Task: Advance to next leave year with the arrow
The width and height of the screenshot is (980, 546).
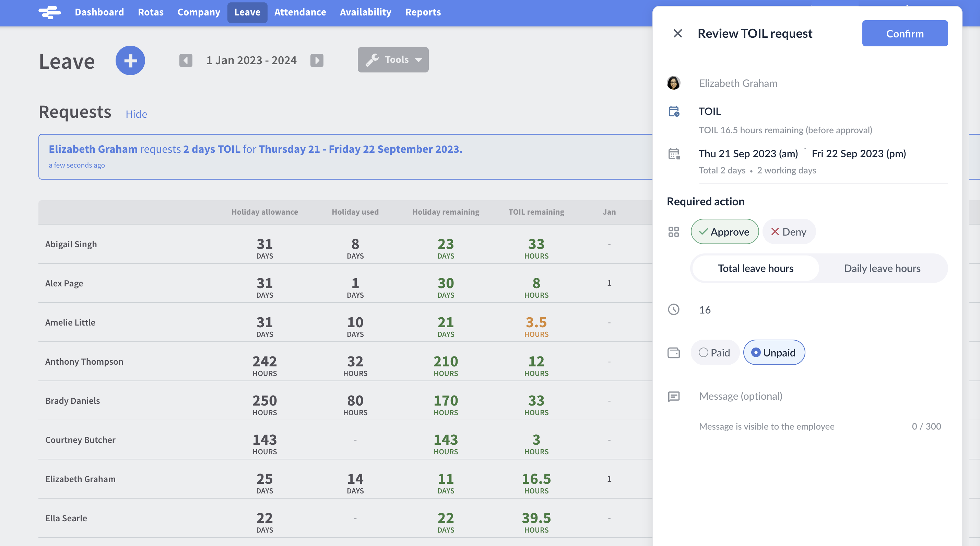Action: tap(317, 60)
